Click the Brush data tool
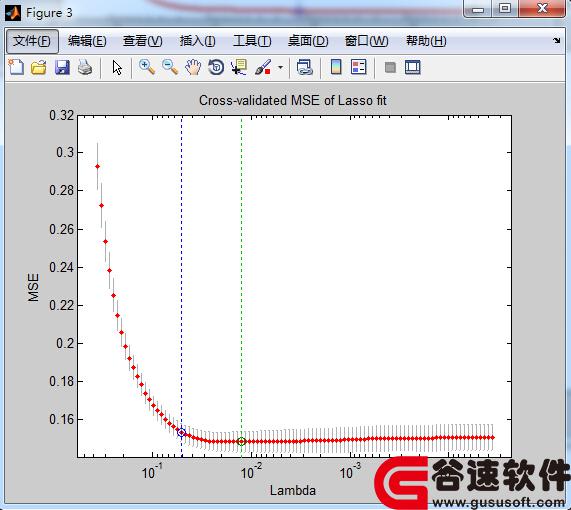 (x=263, y=67)
